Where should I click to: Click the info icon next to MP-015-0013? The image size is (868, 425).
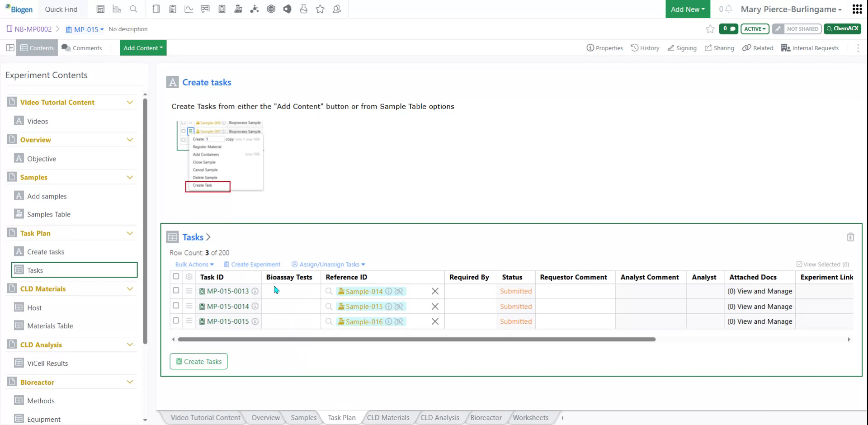point(255,292)
